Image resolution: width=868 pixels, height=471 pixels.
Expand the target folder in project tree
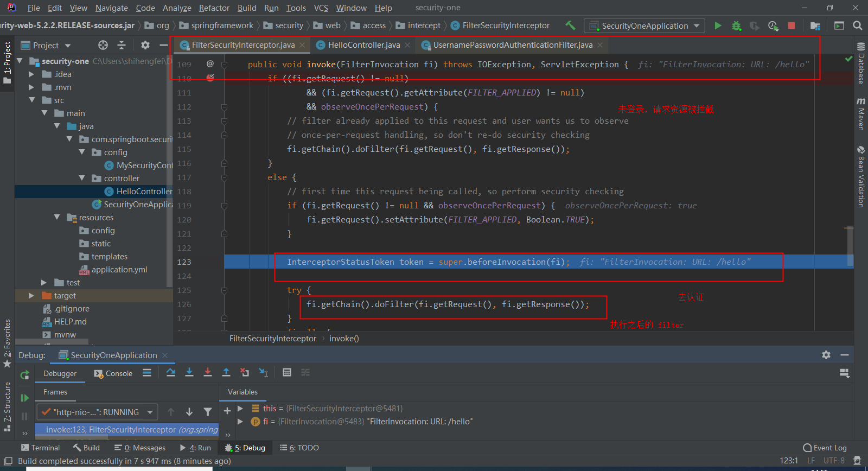[31, 296]
